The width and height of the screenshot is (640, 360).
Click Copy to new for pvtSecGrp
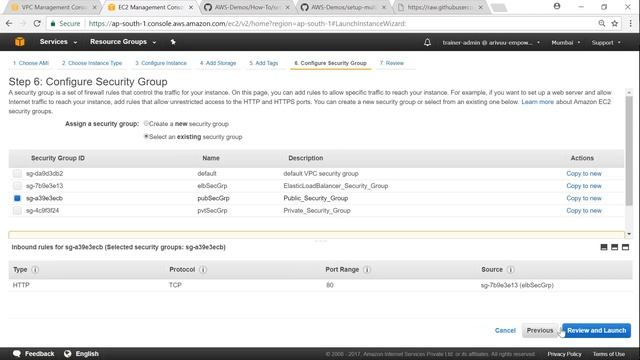coord(584,211)
